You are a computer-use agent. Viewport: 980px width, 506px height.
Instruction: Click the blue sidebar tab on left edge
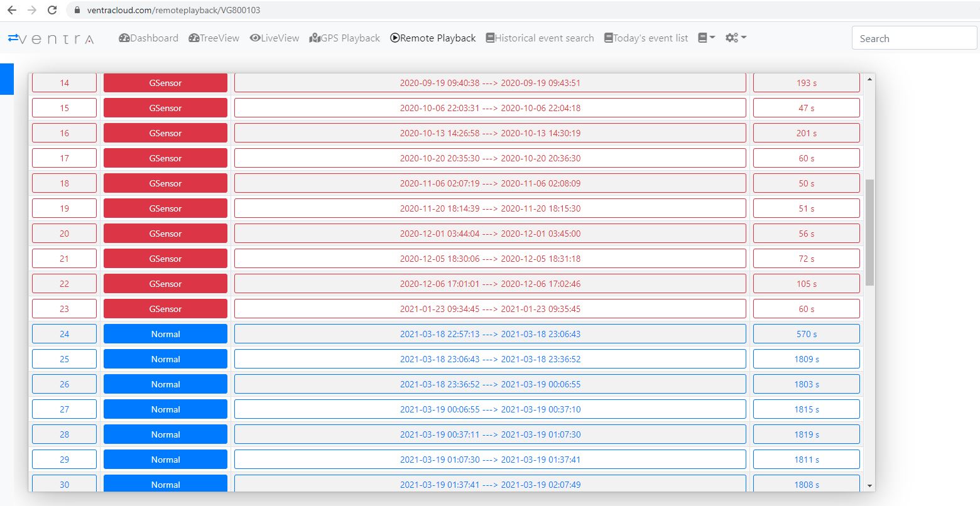coord(6,79)
